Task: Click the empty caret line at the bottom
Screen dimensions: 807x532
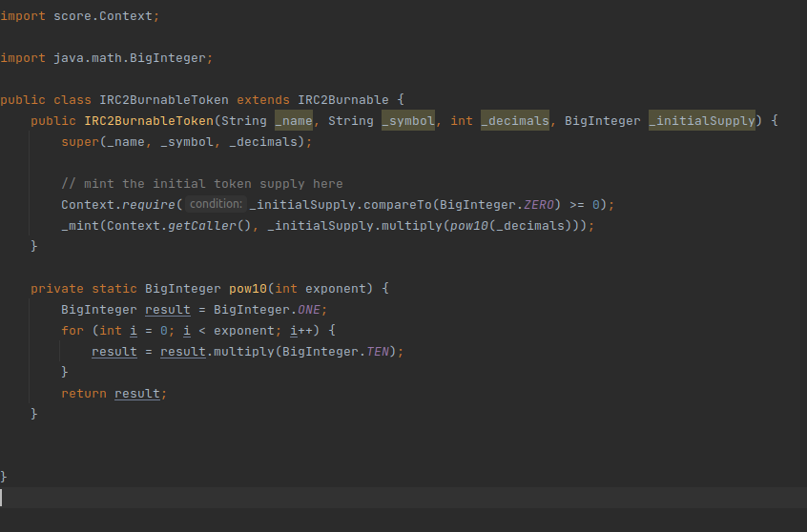Action: tap(382, 497)
